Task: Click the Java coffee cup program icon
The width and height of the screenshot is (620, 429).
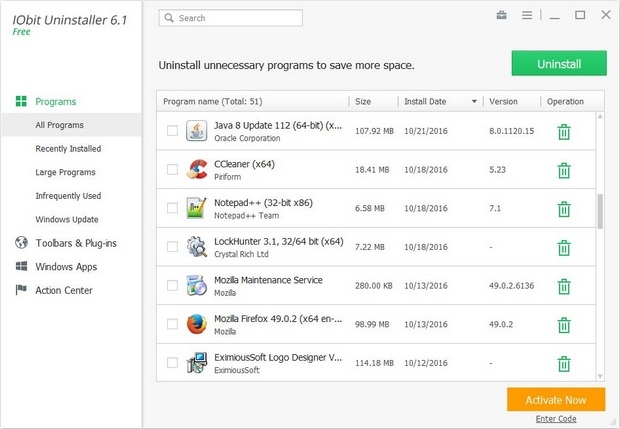Action: (197, 131)
